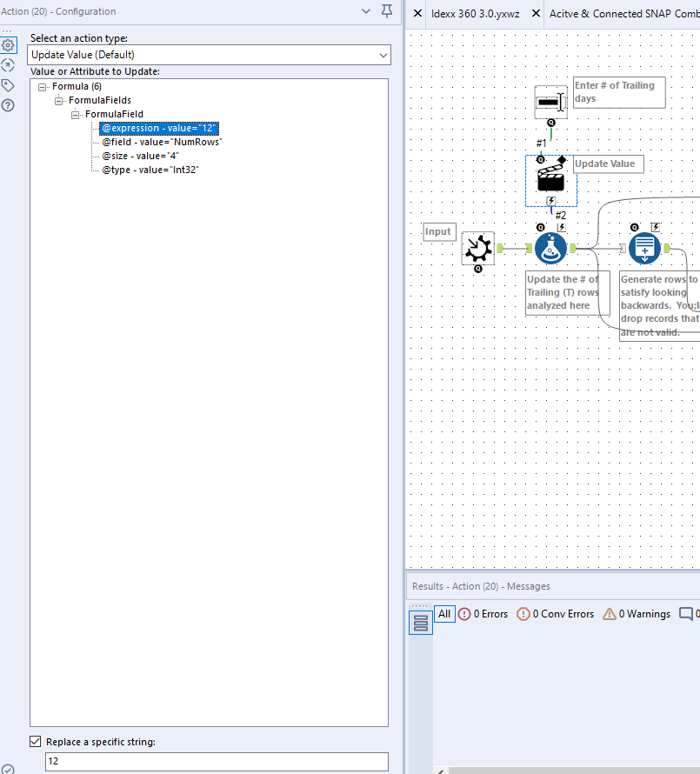Open the Configuration gear tab in sidebar
Viewport: 700px width, 774px height.
tap(8, 45)
